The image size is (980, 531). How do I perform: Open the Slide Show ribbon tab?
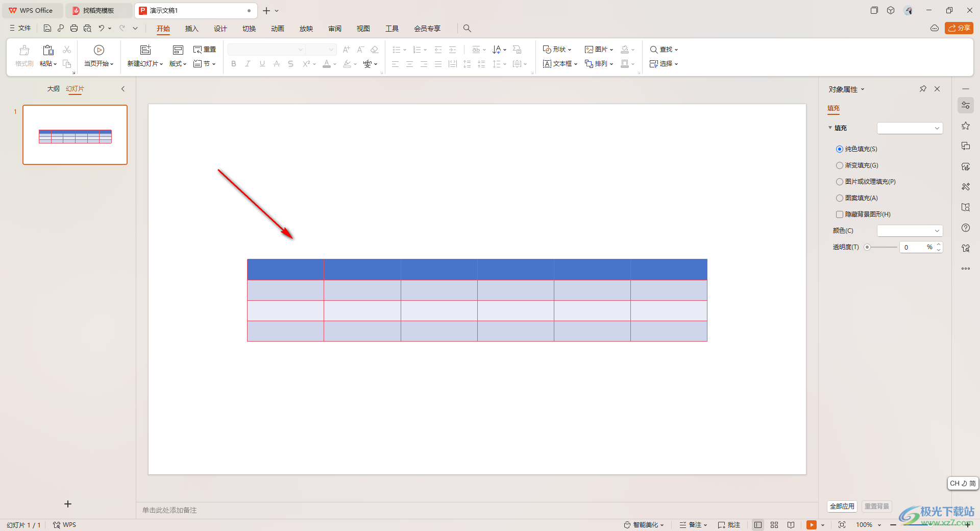pyautogui.click(x=306, y=29)
